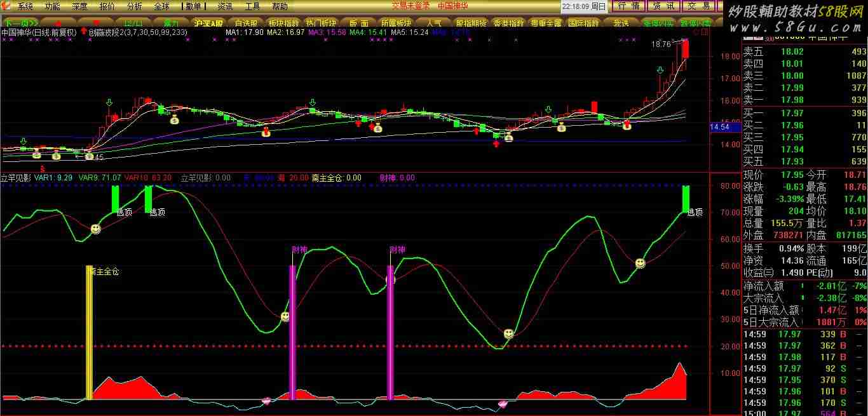The height and width of the screenshot is (416, 868).
Task: Click the 交易 button at top right
Action: point(699,6)
